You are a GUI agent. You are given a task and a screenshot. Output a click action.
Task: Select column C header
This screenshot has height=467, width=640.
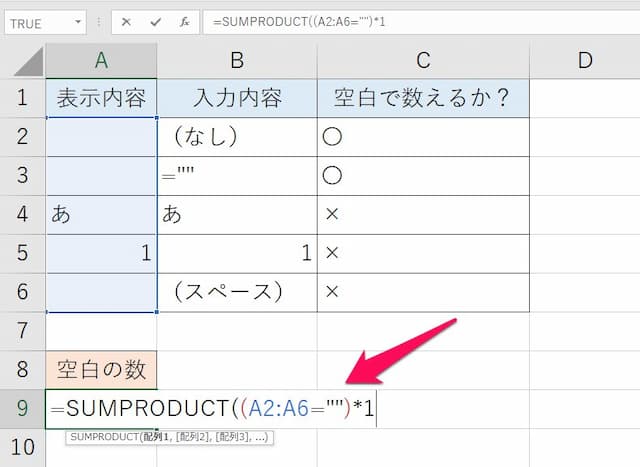[423, 60]
